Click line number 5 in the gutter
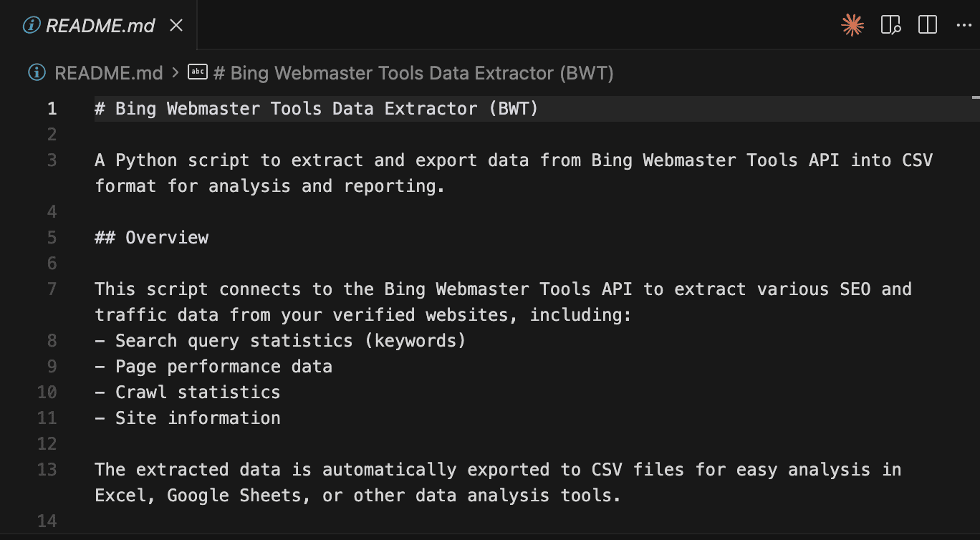This screenshot has width=980, height=540. click(52, 238)
